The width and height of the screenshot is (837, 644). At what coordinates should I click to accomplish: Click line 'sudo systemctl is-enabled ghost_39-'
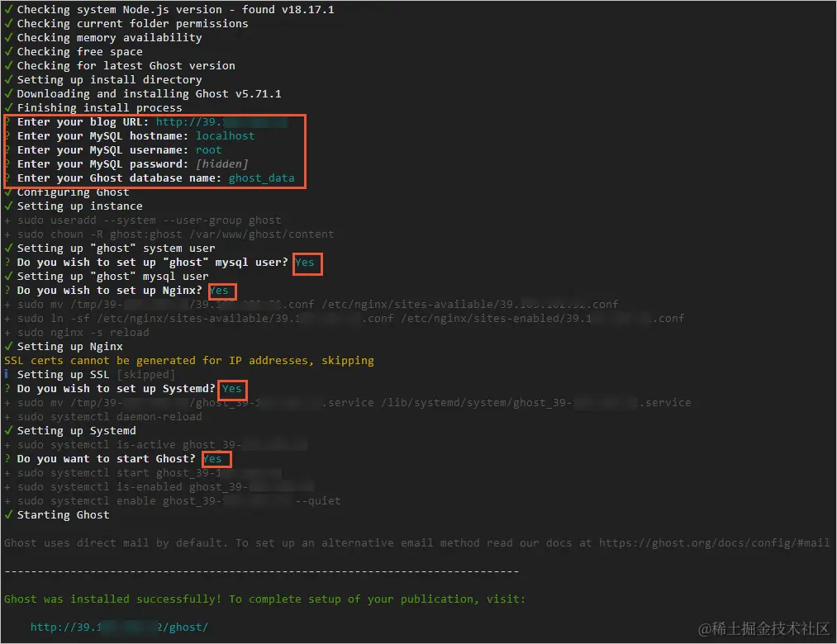[159, 487]
